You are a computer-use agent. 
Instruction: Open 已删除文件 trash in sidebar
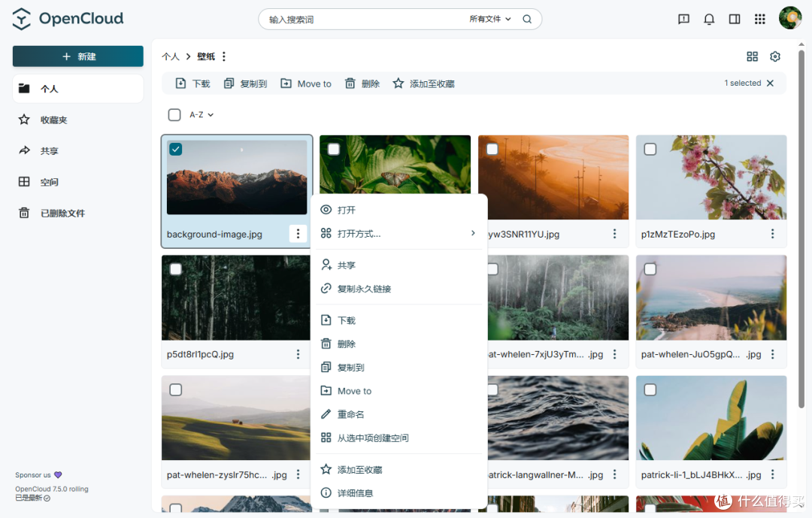click(77, 213)
